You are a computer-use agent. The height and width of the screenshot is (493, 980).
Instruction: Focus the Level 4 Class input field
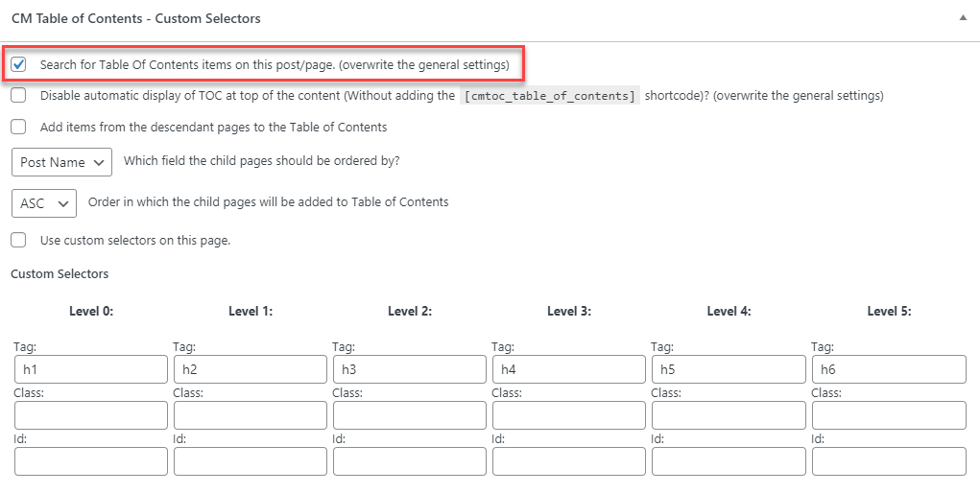pyautogui.click(x=729, y=415)
